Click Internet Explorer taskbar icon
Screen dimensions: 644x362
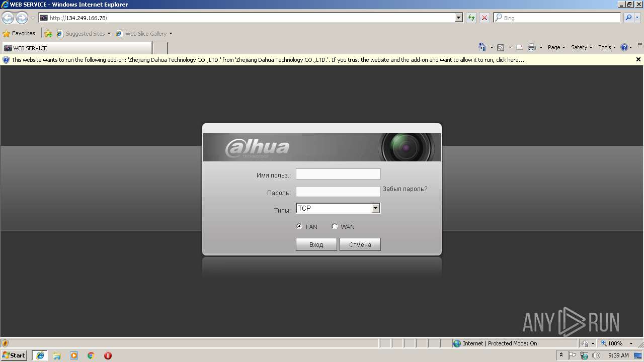click(40, 355)
